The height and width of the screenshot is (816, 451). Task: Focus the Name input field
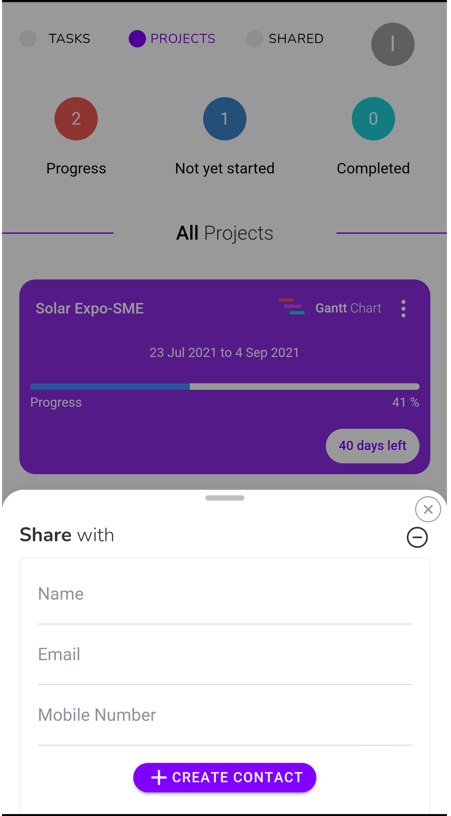[225, 594]
